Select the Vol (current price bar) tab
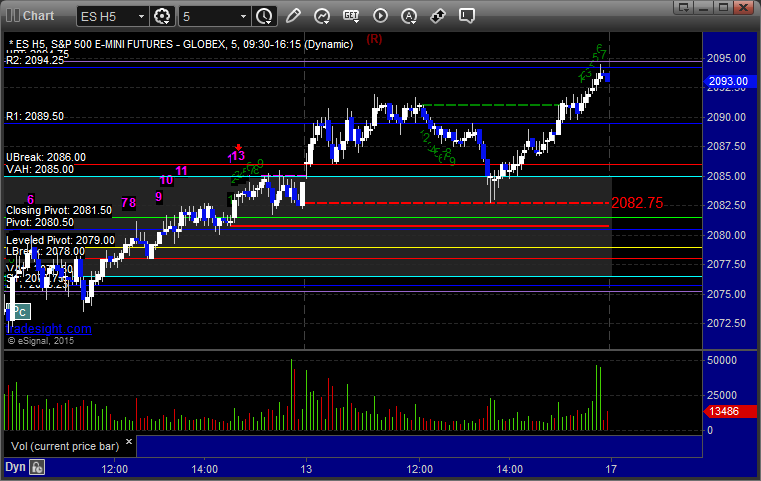Image resolution: width=761 pixels, height=481 pixels. click(65, 446)
